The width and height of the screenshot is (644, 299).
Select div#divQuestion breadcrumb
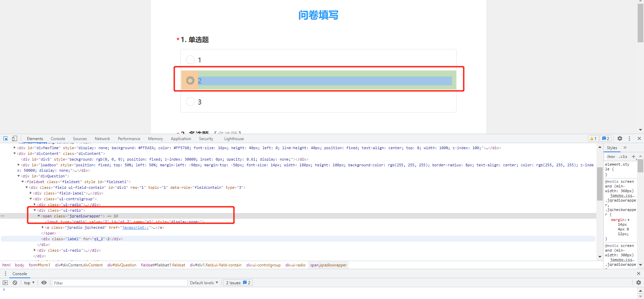pyautogui.click(x=122, y=265)
